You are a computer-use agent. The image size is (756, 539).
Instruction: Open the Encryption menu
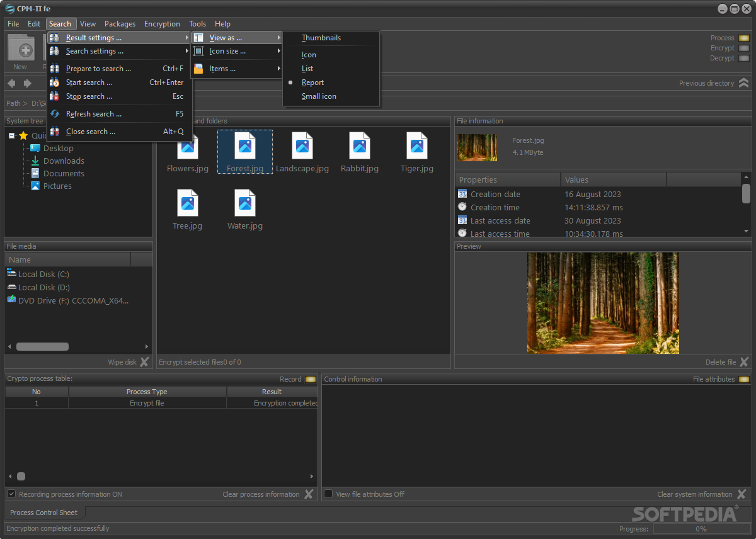pos(162,24)
